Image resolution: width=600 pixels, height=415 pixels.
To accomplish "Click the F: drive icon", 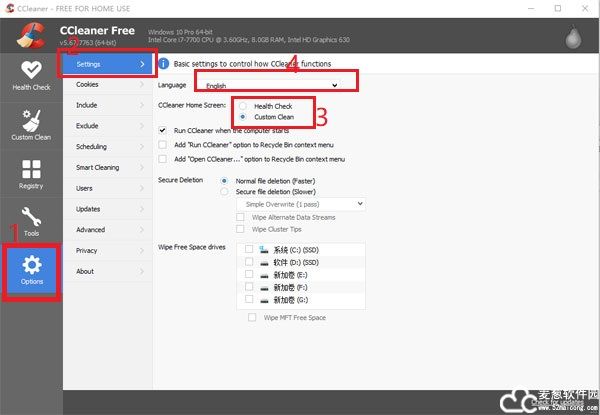I will point(264,288).
